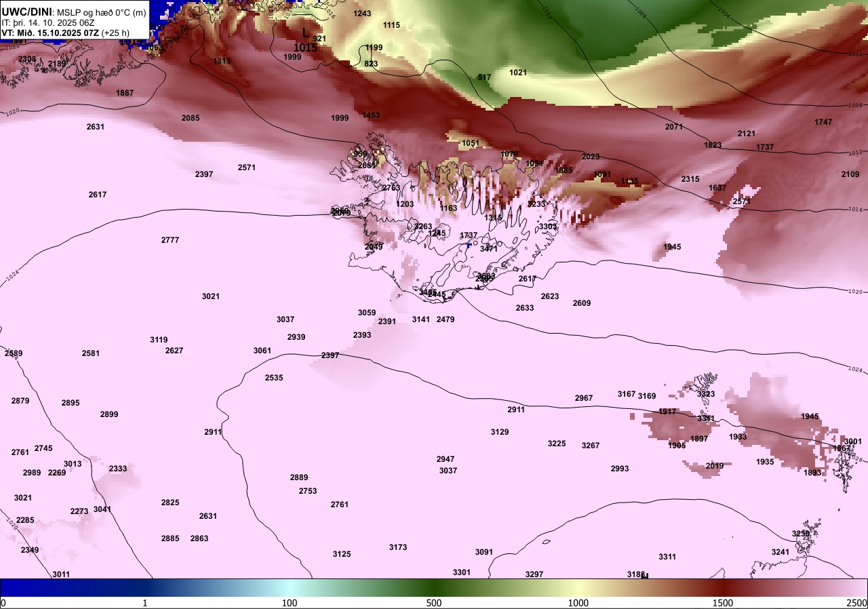Click the map value 1935
This screenshot has width=868, height=609.
(x=765, y=462)
